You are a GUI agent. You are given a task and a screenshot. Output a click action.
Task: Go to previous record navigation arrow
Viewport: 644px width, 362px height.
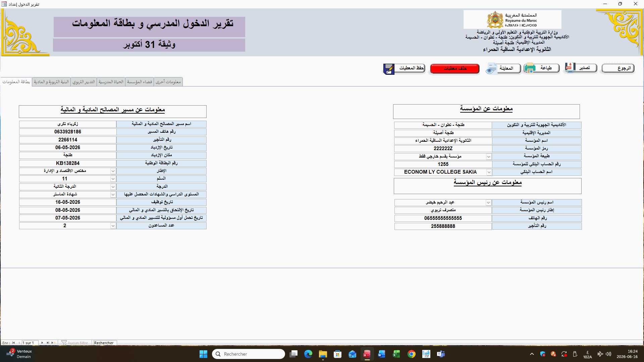coord(19,343)
